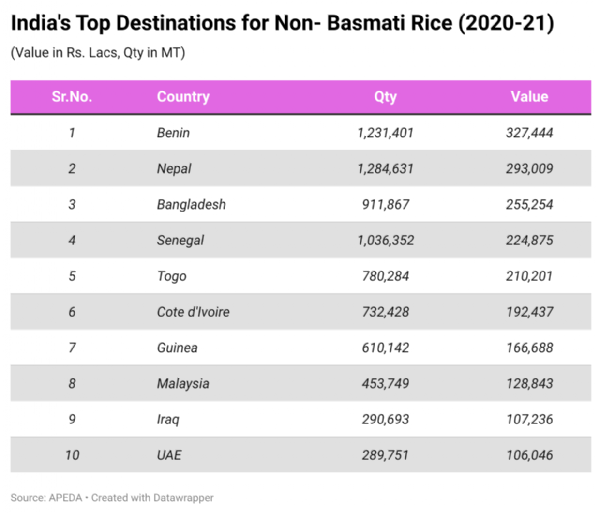Open the Created with Datawrapper credit
Screen dimensions: 600x513
pos(158,497)
